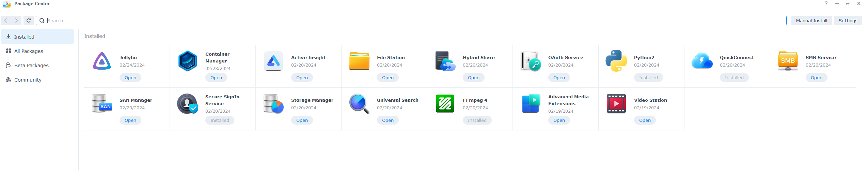868x170 pixels.
Task: Select the QuickConnect cloud icon
Action: click(702, 61)
